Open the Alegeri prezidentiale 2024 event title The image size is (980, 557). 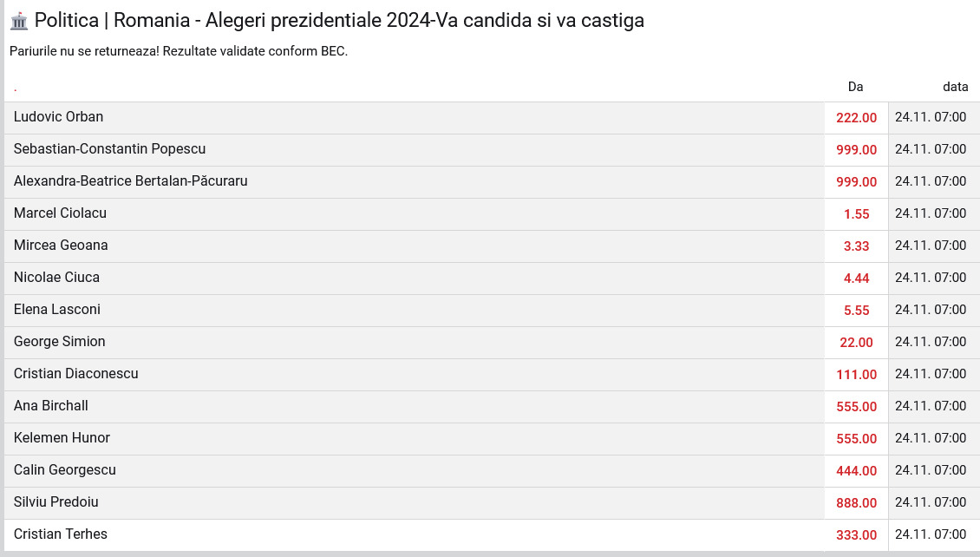pos(339,21)
